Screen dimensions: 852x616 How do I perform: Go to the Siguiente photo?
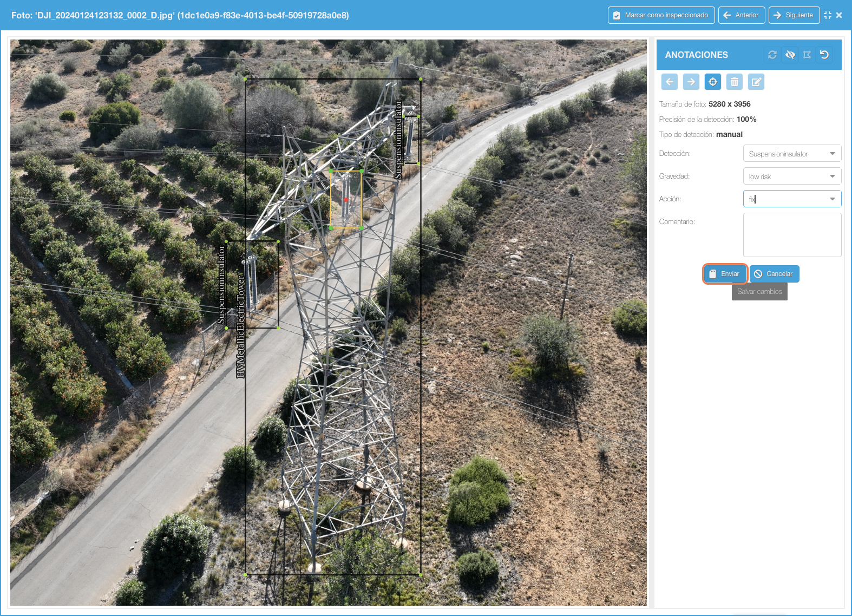coord(794,15)
